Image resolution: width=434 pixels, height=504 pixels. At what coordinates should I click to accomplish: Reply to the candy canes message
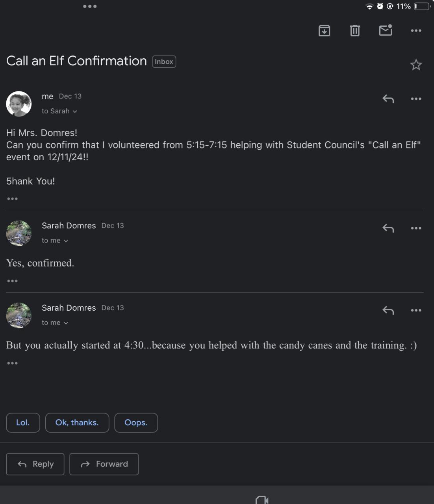tap(388, 310)
